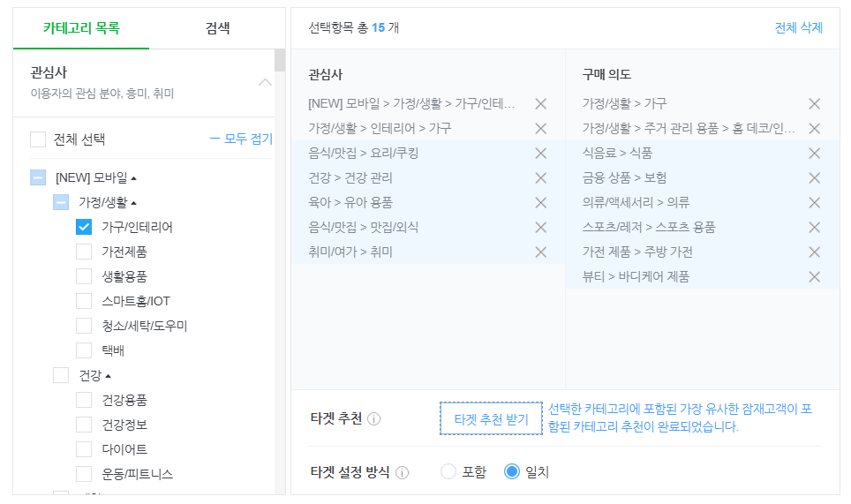Remove 건강 > 건강 관리 item
This screenshot has width=851, height=504.
[x=540, y=178]
